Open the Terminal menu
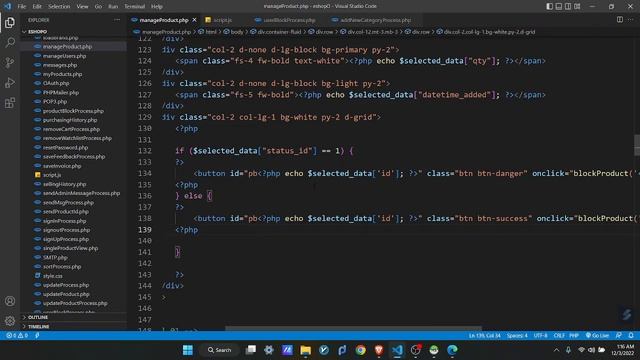The image size is (640, 360). tap(134, 7)
